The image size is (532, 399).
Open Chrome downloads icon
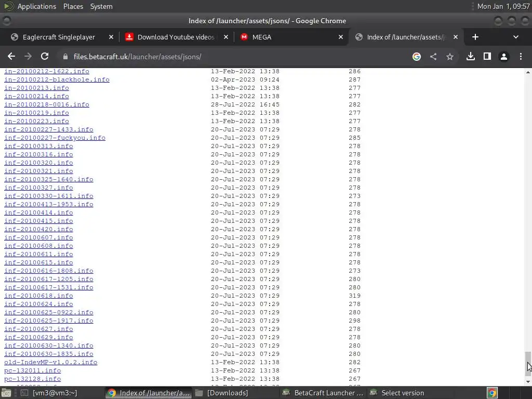click(471, 56)
